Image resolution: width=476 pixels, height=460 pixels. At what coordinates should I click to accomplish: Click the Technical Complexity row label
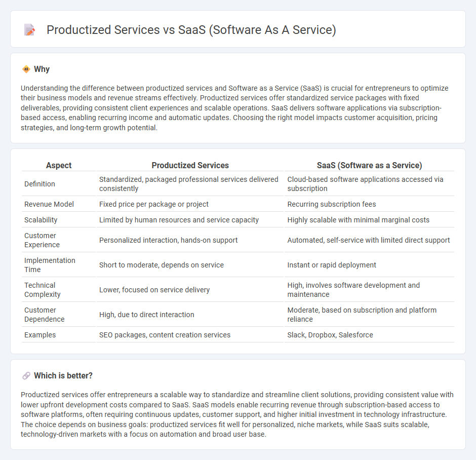(42, 290)
